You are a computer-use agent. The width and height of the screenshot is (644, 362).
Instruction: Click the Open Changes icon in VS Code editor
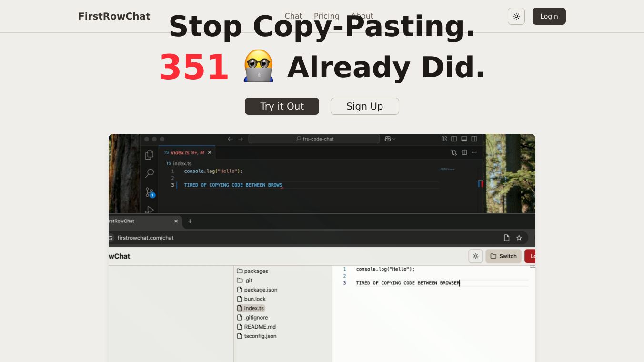(454, 152)
